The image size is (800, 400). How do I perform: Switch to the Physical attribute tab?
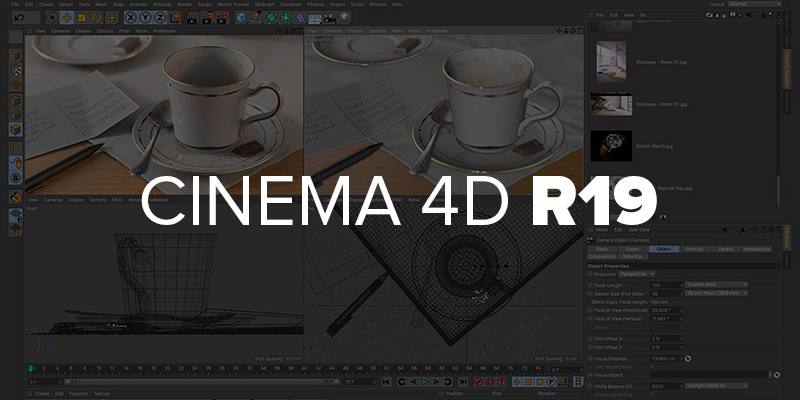click(x=694, y=249)
